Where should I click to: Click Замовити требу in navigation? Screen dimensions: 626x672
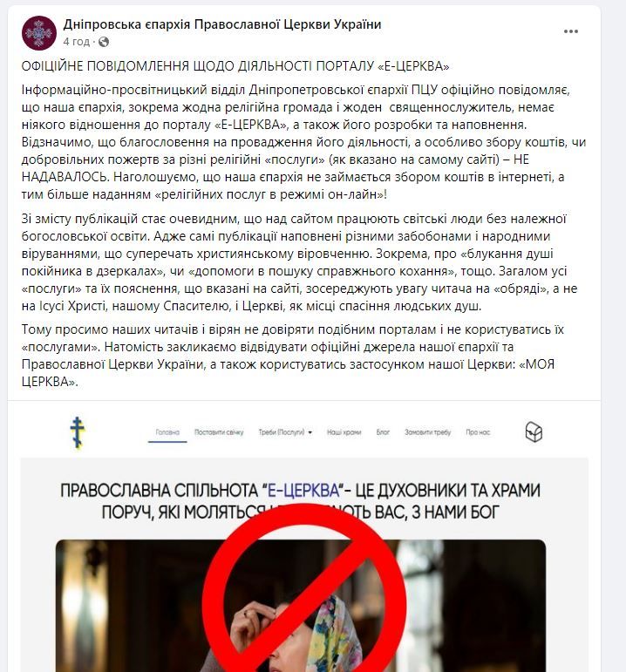pos(427,432)
